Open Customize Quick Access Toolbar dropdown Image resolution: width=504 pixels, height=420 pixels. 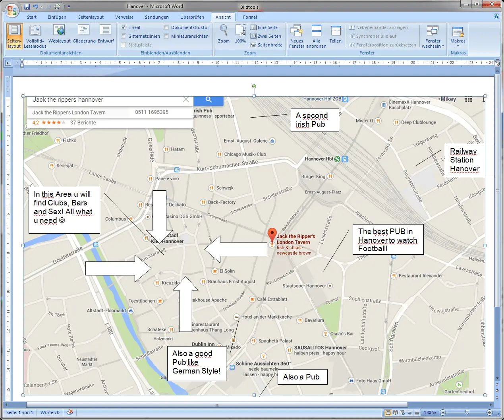coord(69,7)
